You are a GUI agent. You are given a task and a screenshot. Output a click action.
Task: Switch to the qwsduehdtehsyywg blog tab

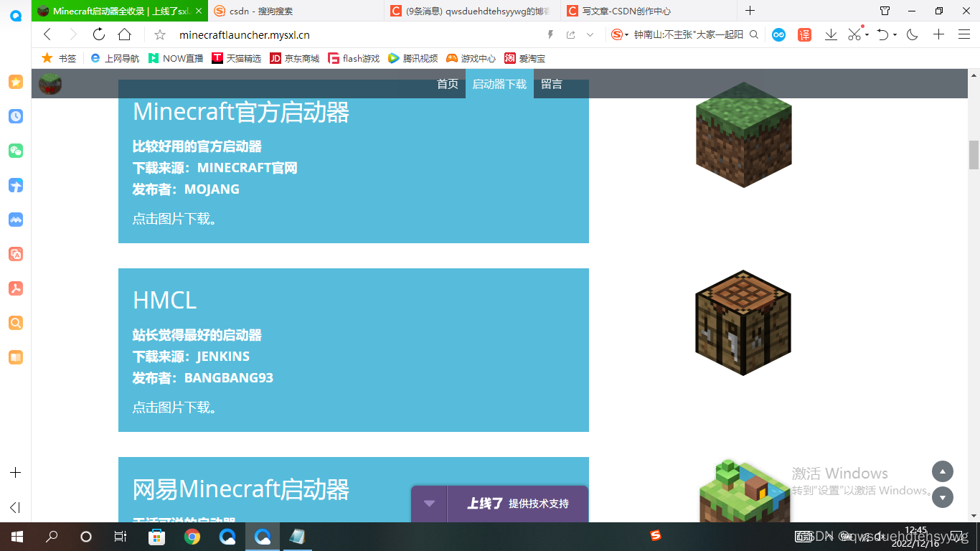[x=471, y=11]
